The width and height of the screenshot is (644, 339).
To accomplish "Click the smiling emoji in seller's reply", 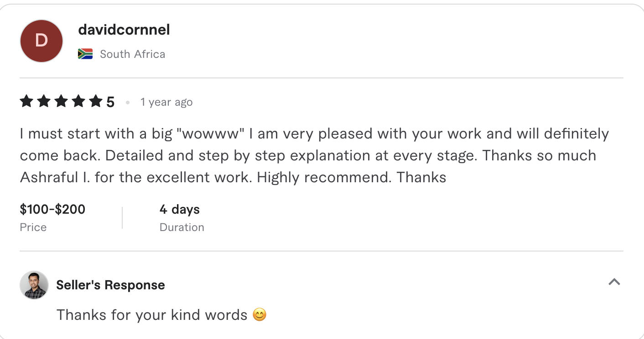I will pyautogui.click(x=259, y=314).
